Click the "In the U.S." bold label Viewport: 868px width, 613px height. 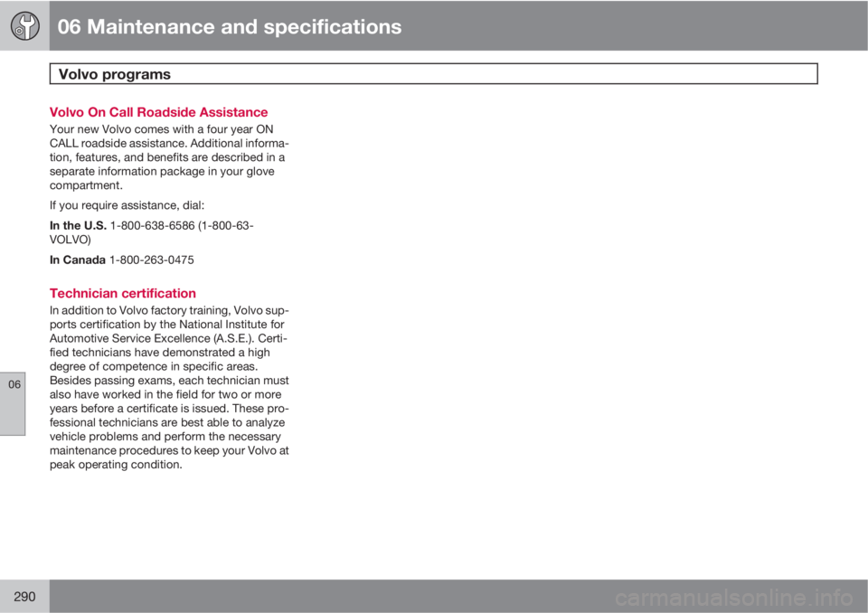point(78,225)
